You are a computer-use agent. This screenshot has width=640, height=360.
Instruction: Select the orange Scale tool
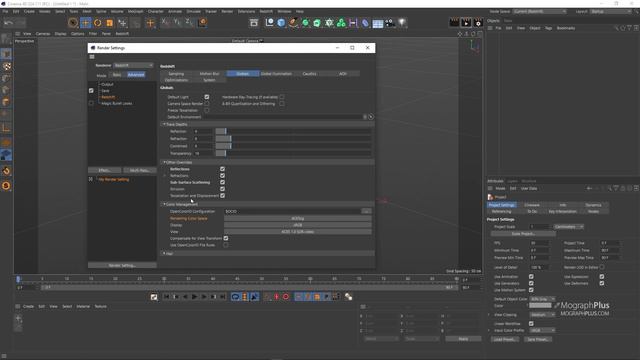[109, 23]
